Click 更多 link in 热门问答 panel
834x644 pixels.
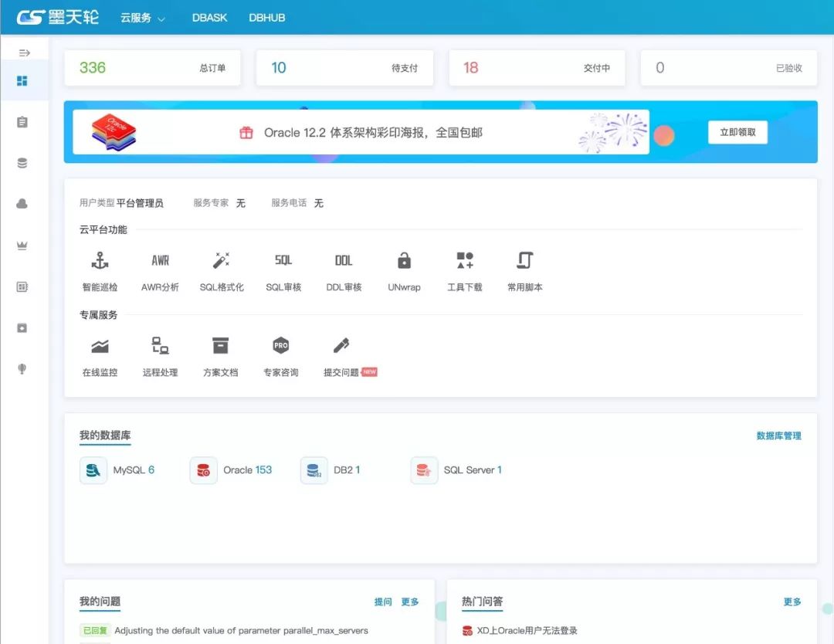[792, 602]
